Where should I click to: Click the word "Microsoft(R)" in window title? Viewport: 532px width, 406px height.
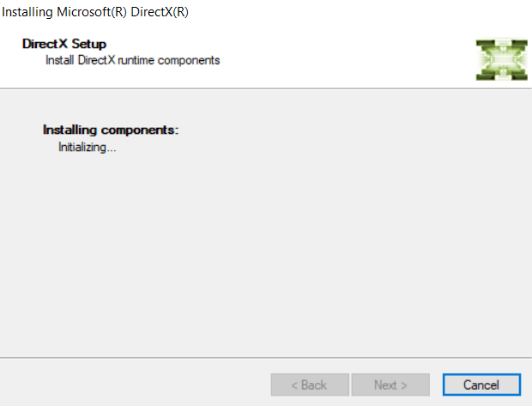tap(92, 12)
